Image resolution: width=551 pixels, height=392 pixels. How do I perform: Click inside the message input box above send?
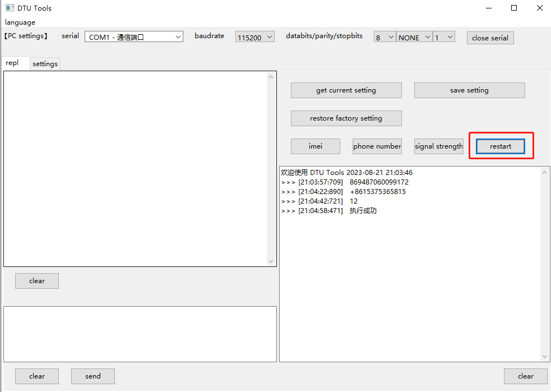click(x=140, y=334)
